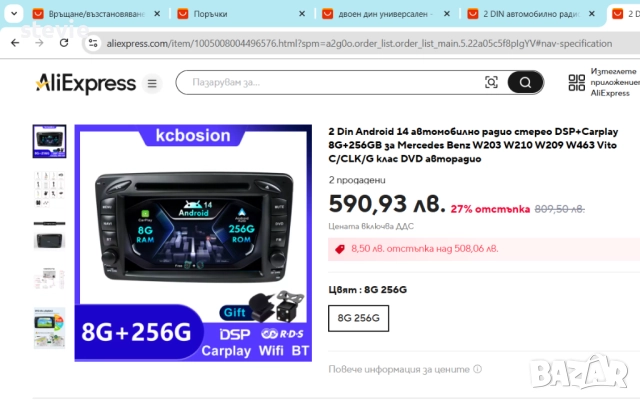Click the AliExpress logo
640x401 pixels.
[86, 83]
